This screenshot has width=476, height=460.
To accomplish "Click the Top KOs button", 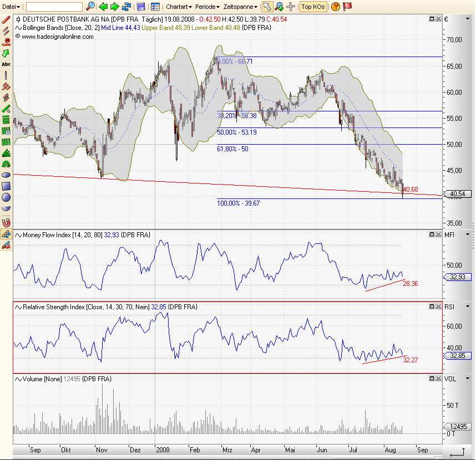I will [x=313, y=7].
